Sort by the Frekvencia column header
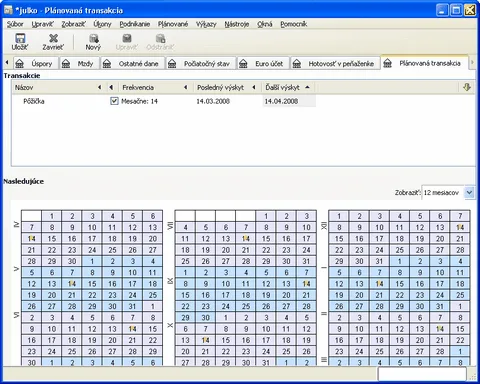This screenshot has width=480, height=384. click(138, 87)
